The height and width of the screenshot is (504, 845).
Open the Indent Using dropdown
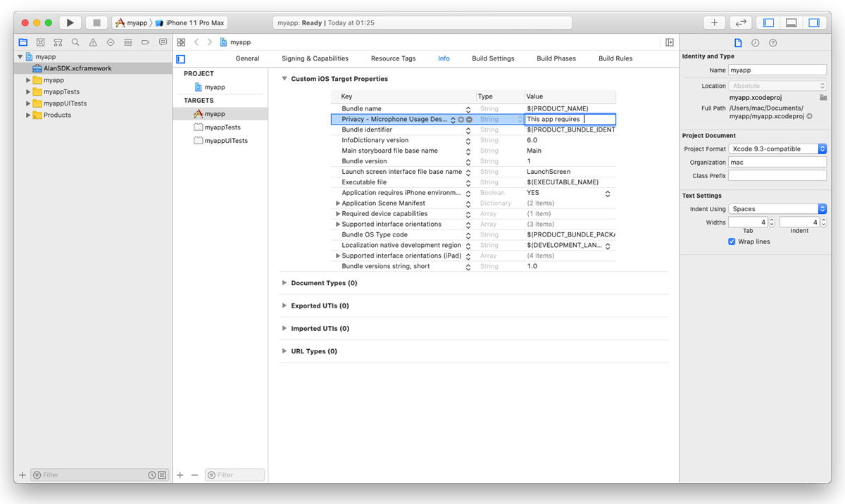pyautogui.click(x=777, y=209)
